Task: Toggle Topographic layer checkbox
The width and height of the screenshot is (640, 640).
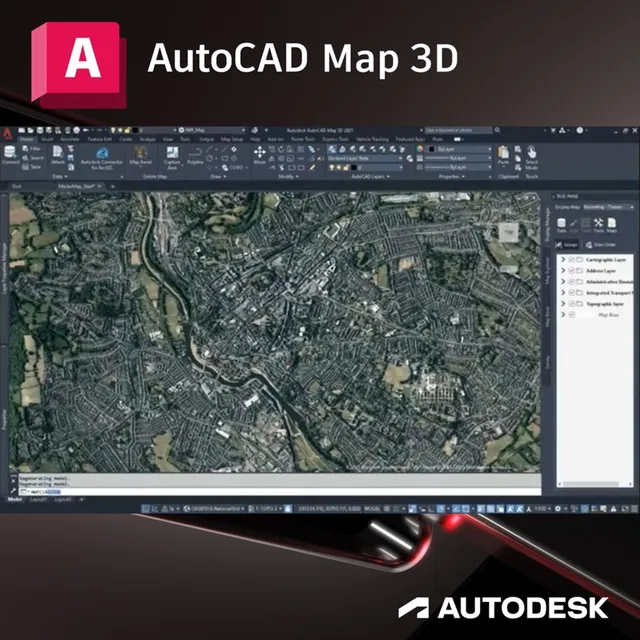Action: 571,304
